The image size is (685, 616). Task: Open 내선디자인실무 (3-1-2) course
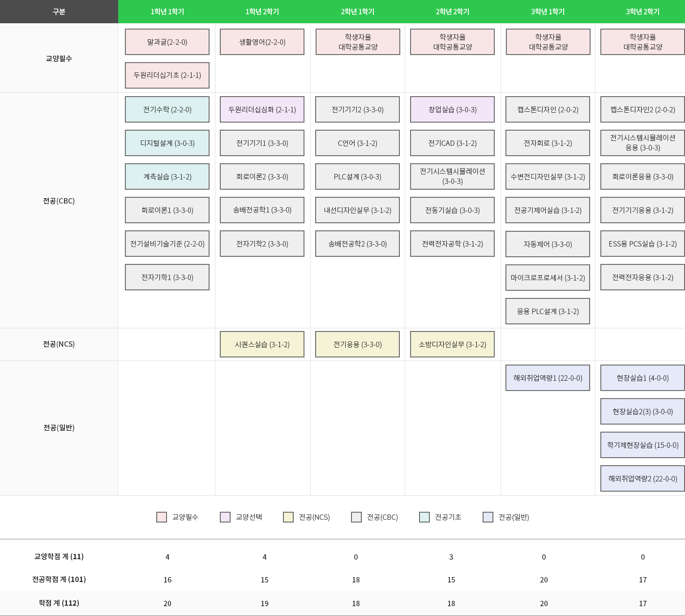(357, 210)
